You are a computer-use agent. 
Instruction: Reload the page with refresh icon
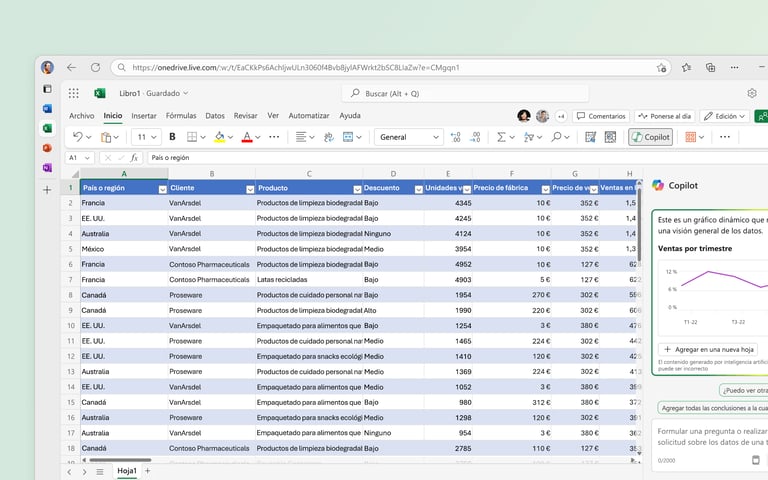[96, 68]
